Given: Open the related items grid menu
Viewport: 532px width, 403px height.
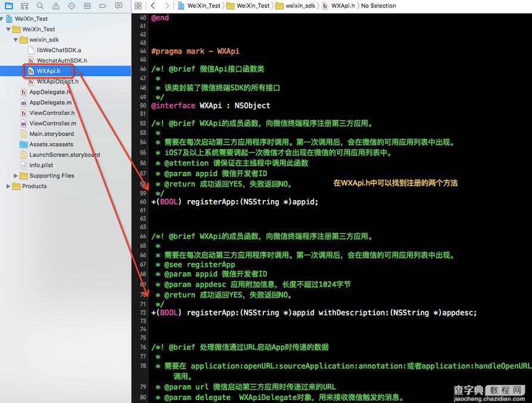Looking at the screenshot, I should (138, 5).
